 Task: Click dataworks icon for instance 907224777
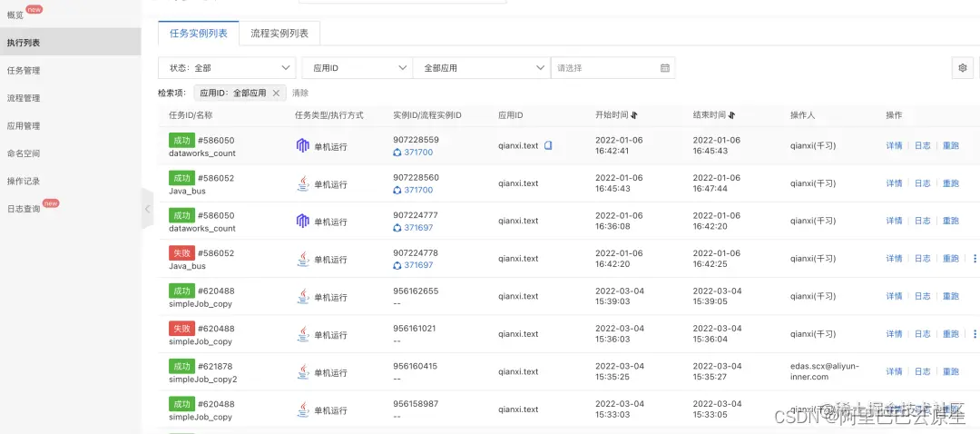click(x=303, y=221)
